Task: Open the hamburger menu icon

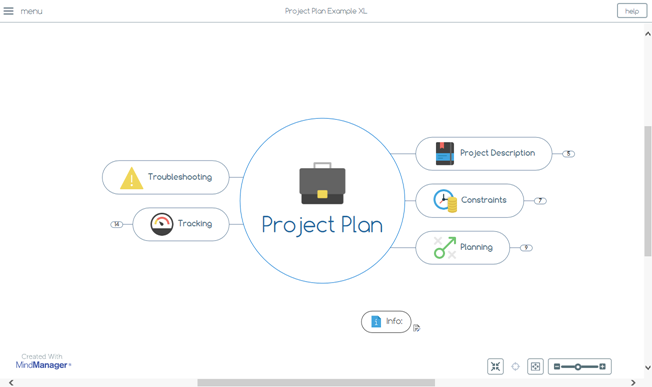Action: coord(8,11)
